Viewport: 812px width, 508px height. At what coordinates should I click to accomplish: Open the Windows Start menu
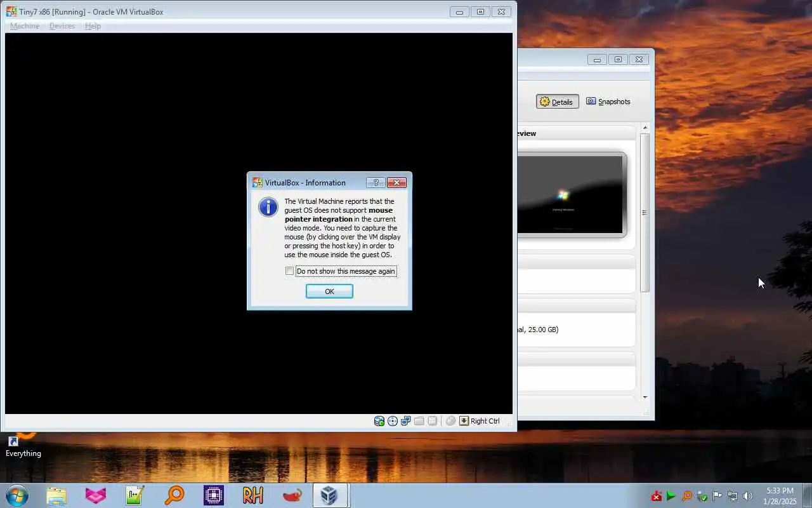point(16,495)
